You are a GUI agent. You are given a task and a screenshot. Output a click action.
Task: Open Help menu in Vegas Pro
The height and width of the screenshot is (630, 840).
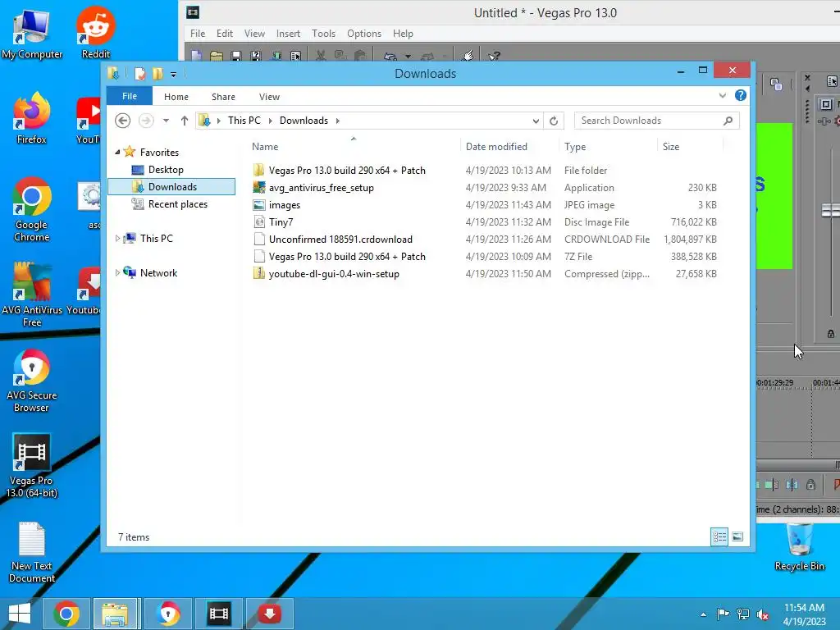click(x=403, y=33)
